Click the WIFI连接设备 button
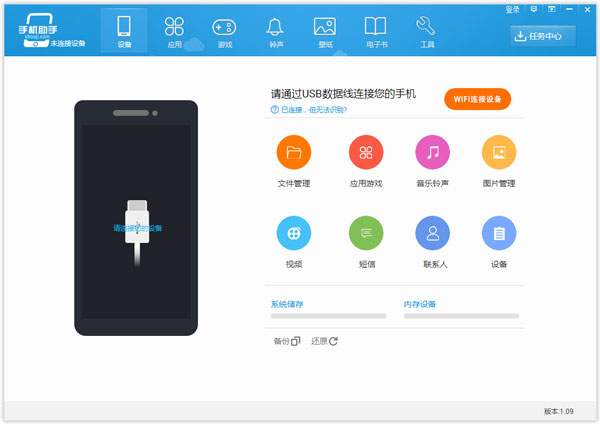The height and width of the screenshot is (424, 600). click(478, 98)
